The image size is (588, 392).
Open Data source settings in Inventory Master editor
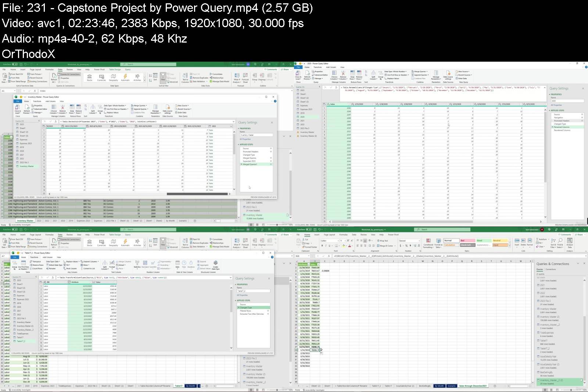coord(167,109)
